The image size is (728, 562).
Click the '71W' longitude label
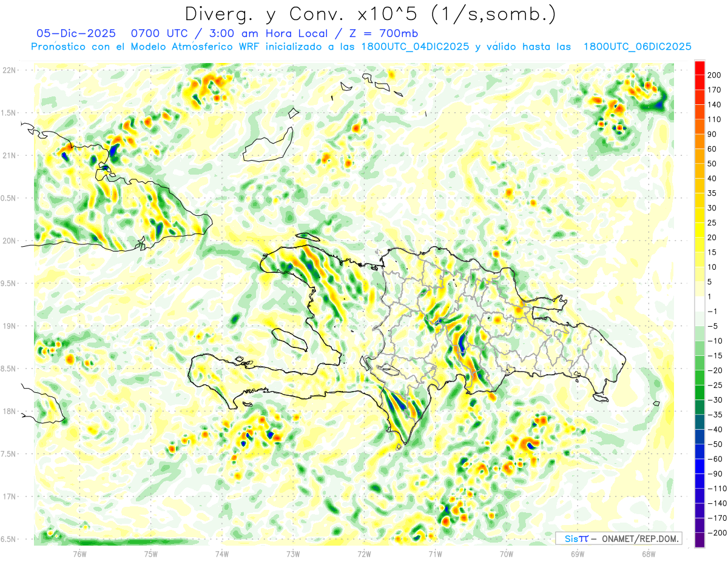pyautogui.click(x=435, y=554)
